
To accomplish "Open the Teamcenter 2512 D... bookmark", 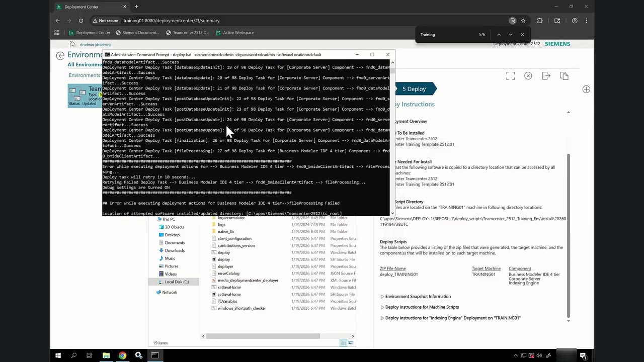I will 187,33.
